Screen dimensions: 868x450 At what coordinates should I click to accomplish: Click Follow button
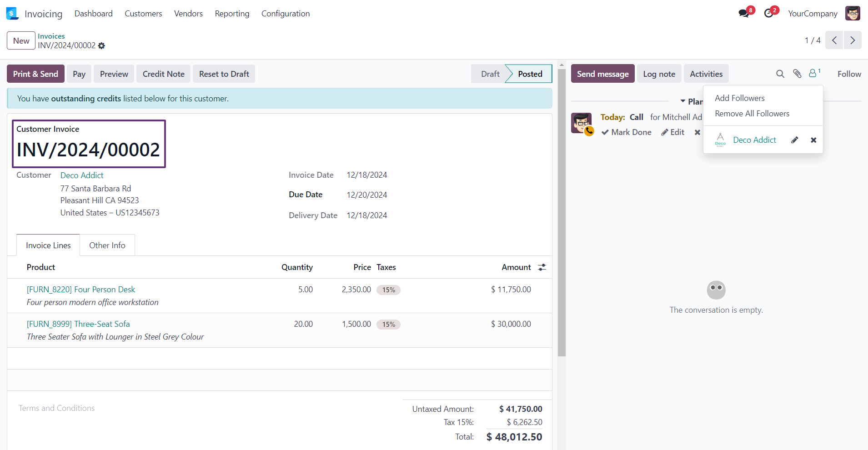pos(849,74)
